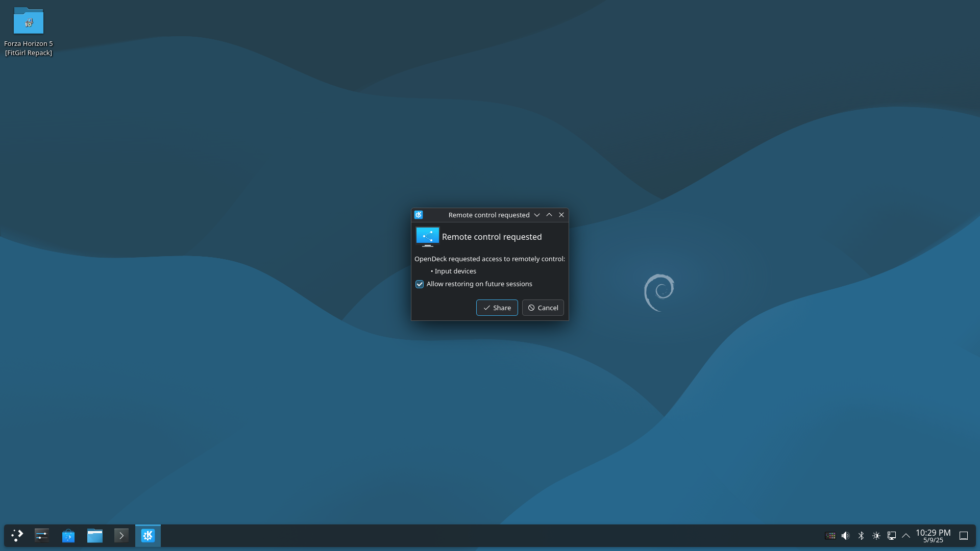Open the KDE application launcher
This screenshot has width=980, height=551.
[17, 536]
